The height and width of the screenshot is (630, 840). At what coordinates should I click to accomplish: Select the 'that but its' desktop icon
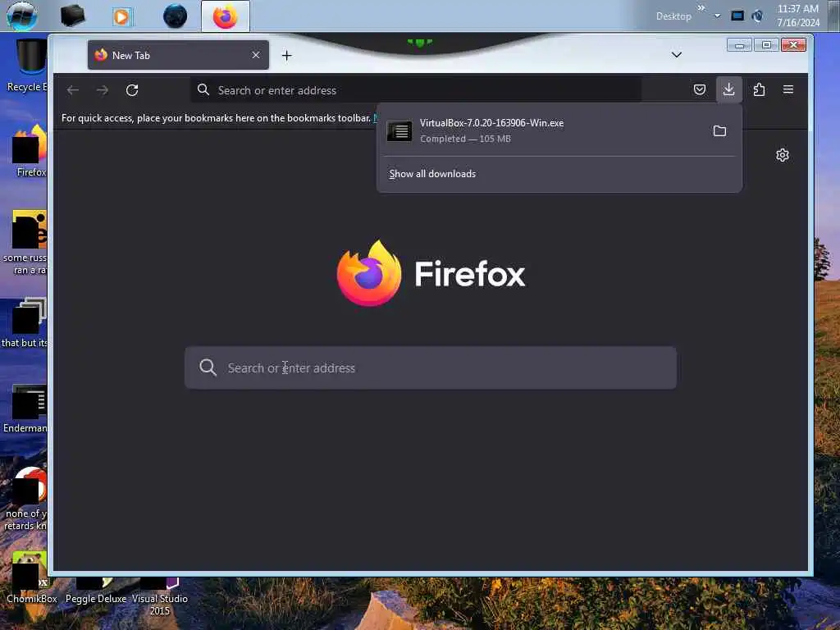click(x=25, y=323)
